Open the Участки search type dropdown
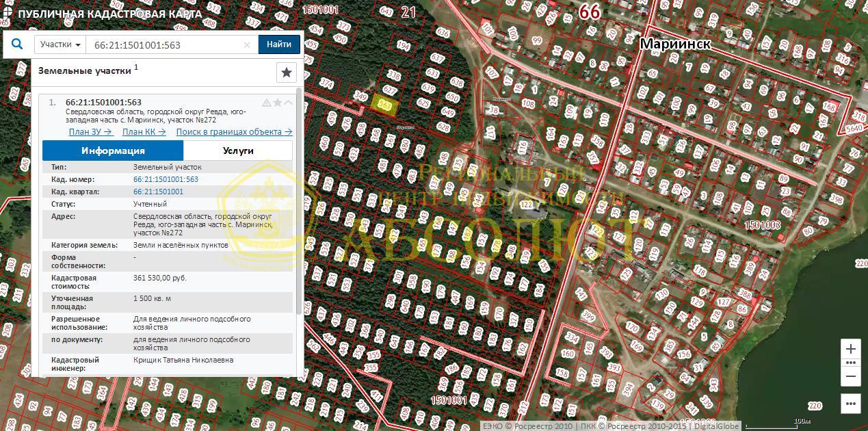 click(x=60, y=44)
